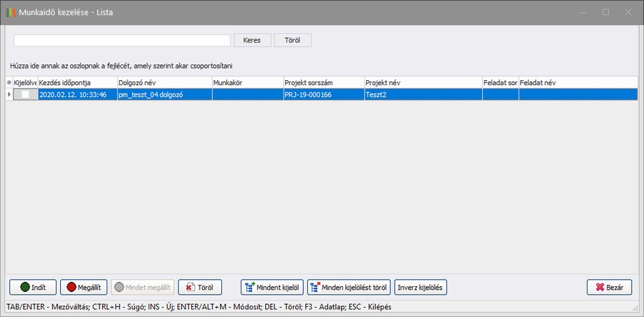This screenshot has width=644, height=317.
Task: Click the current row arrow indicator
Action: click(x=9, y=94)
